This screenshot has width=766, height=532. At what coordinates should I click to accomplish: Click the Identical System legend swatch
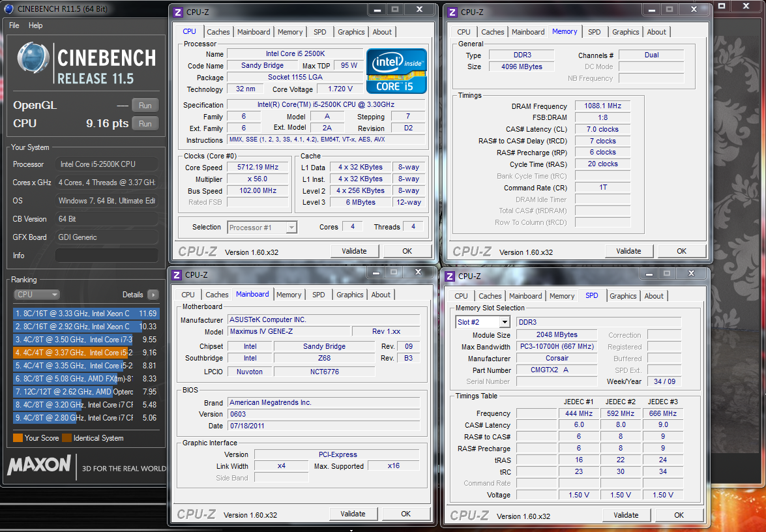coord(66,438)
